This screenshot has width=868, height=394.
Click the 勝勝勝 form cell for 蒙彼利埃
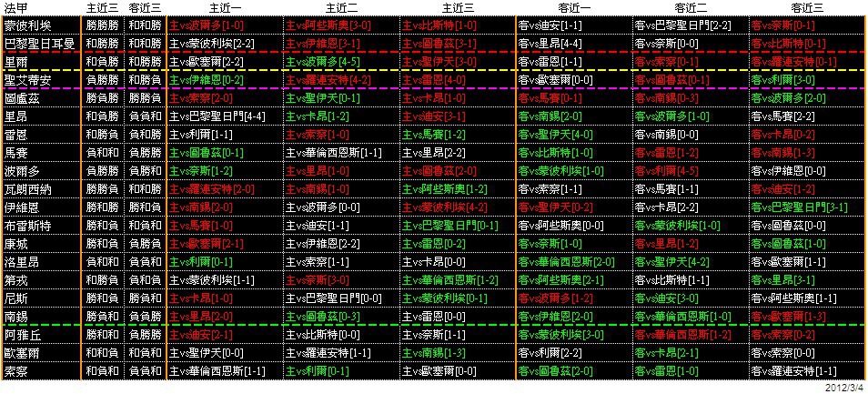(103, 25)
